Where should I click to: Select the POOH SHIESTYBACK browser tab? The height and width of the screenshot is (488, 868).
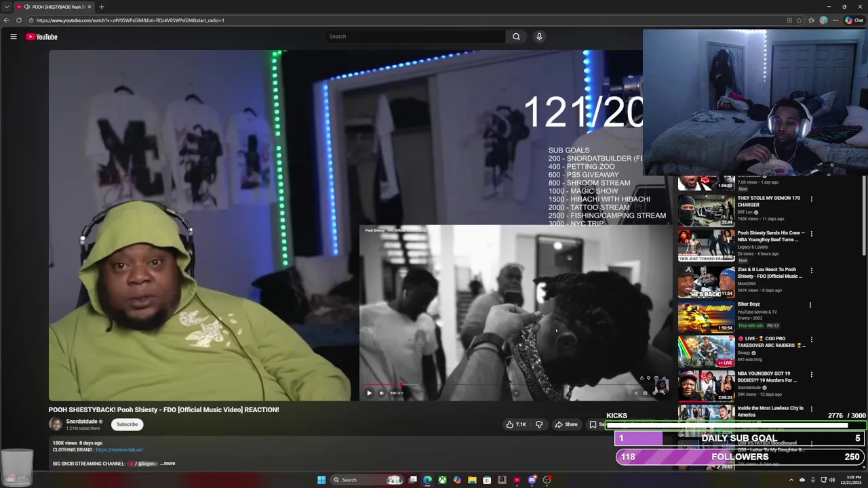point(54,7)
